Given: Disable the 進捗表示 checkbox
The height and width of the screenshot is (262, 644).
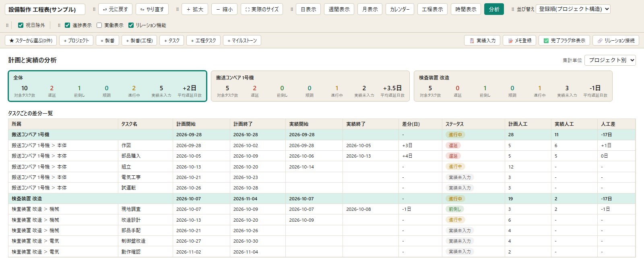Looking at the screenshot, I should click(68, 25).
